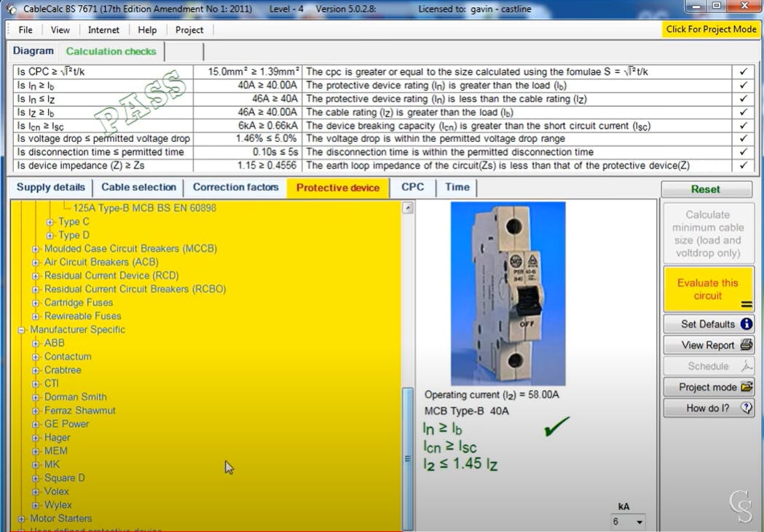
Task: Switch to the Diagram tab
Action: click(33, 51)
